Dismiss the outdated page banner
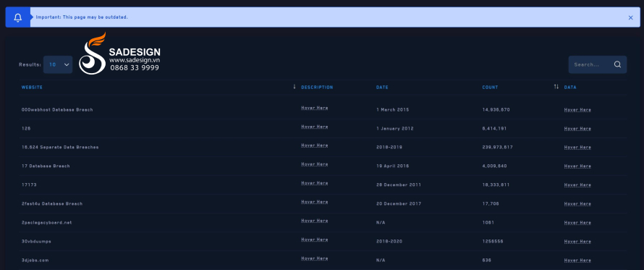 [630, 17]
